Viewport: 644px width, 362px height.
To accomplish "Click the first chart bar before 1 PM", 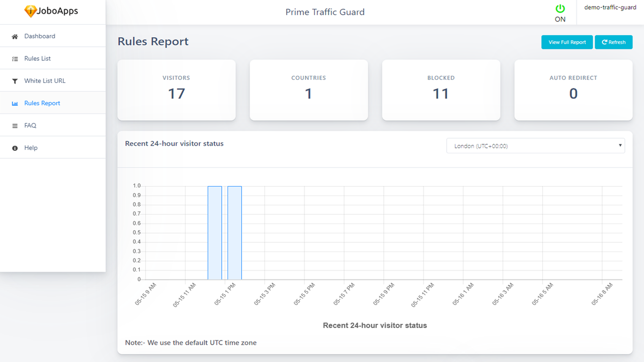I will click(215, 233).
